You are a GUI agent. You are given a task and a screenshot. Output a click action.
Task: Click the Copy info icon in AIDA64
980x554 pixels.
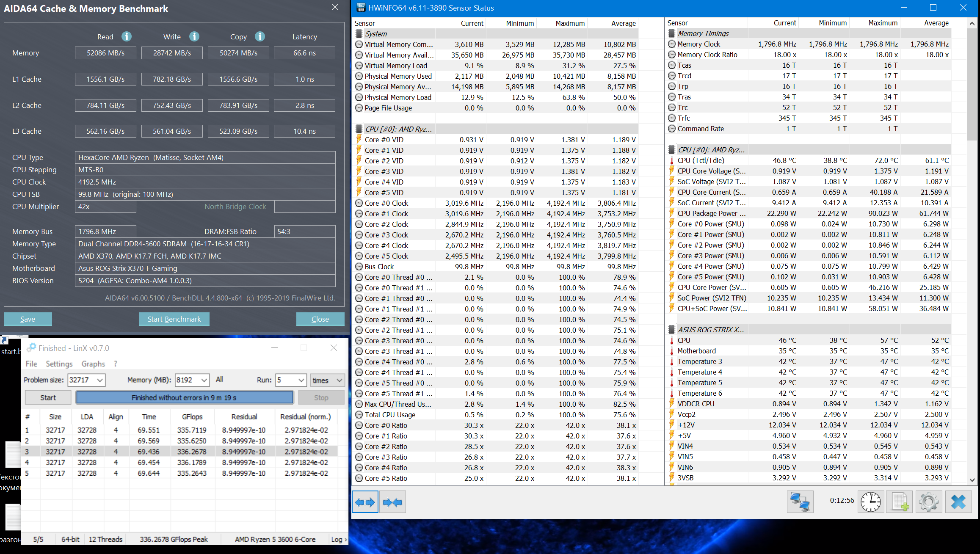[260, 36]
